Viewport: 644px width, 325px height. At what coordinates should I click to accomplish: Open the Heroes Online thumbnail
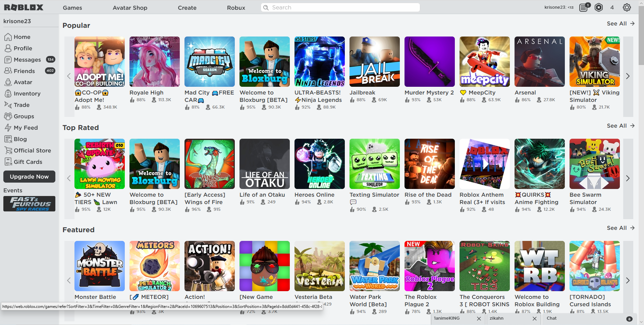click(320, 164)
